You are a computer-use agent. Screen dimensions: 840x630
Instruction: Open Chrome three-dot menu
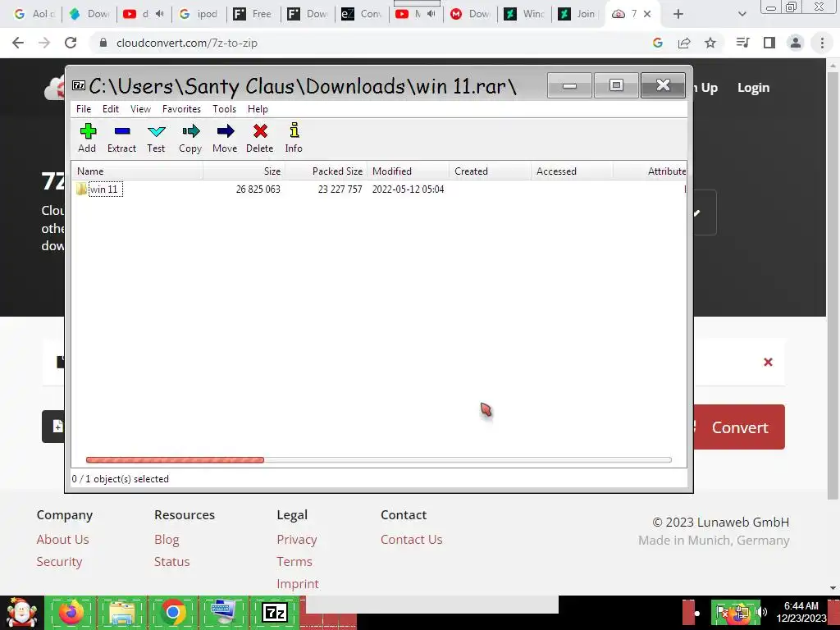pyautogui.click(x=822, y=43)
